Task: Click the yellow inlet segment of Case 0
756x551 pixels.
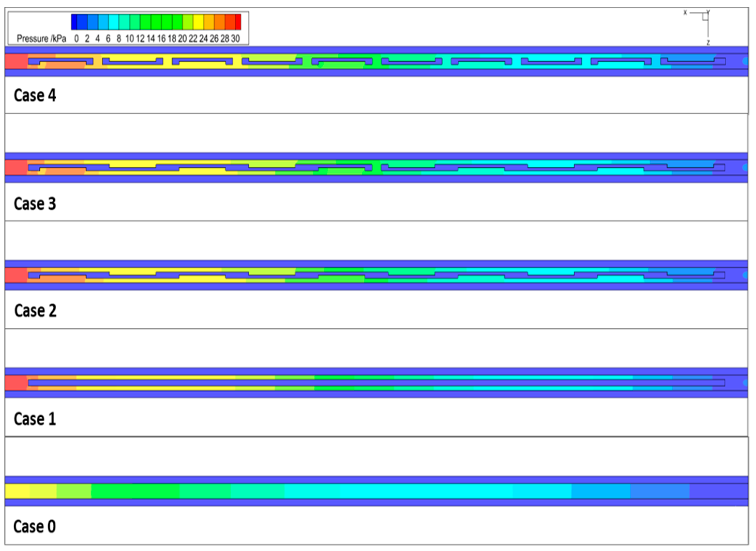Action: [x=17, y=491]
